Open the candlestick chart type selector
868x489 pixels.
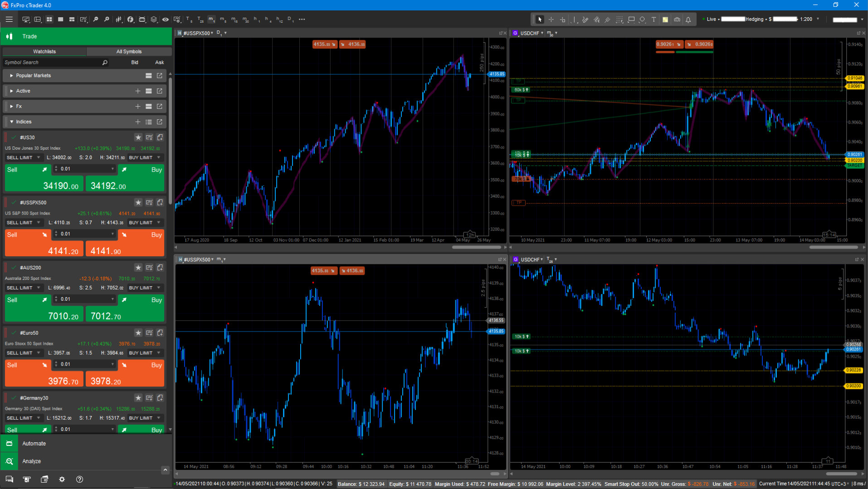[119, 20]
